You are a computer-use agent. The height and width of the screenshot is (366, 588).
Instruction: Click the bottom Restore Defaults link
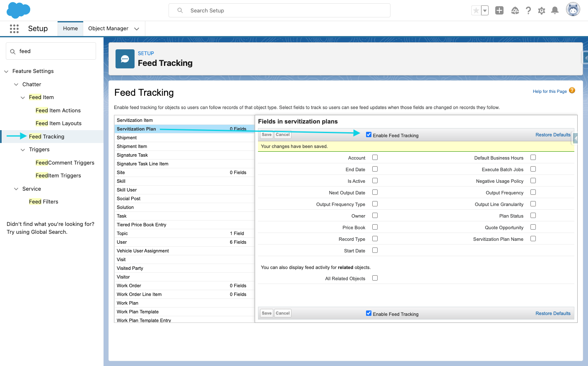tap(553, 313)
